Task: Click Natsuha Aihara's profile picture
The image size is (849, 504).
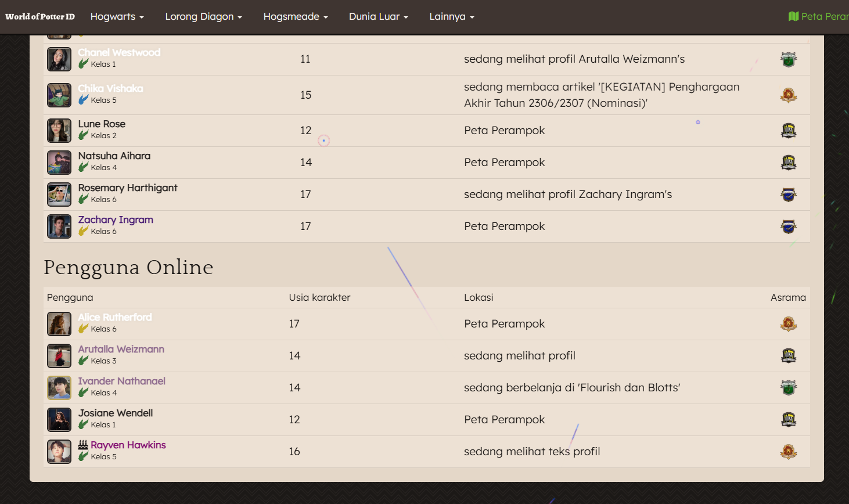Action: coord(59,163)
